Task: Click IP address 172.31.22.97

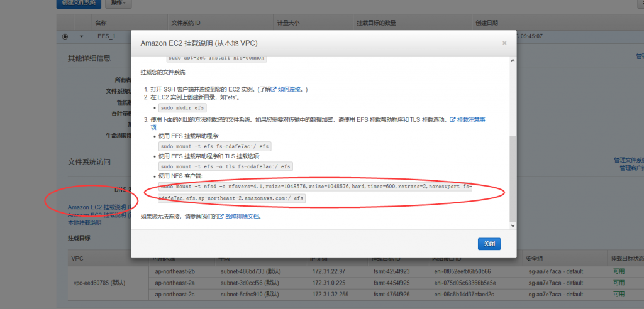Action: point(328,271)
